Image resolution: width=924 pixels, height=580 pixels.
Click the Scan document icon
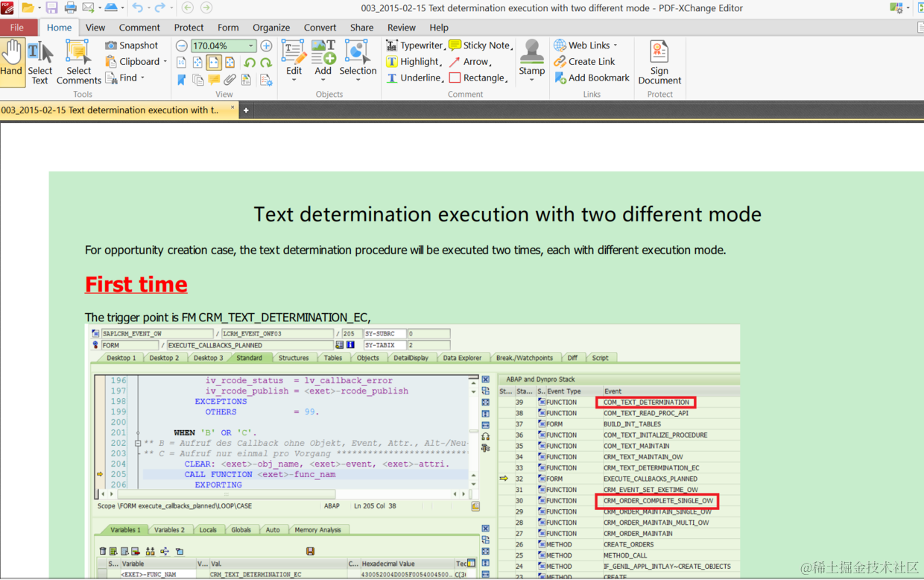coord(111,8)
